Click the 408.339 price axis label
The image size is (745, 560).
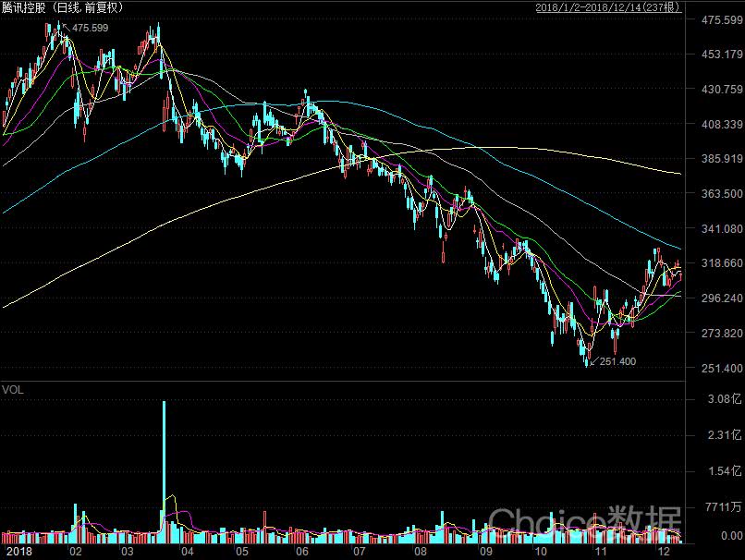coord(722,124)
